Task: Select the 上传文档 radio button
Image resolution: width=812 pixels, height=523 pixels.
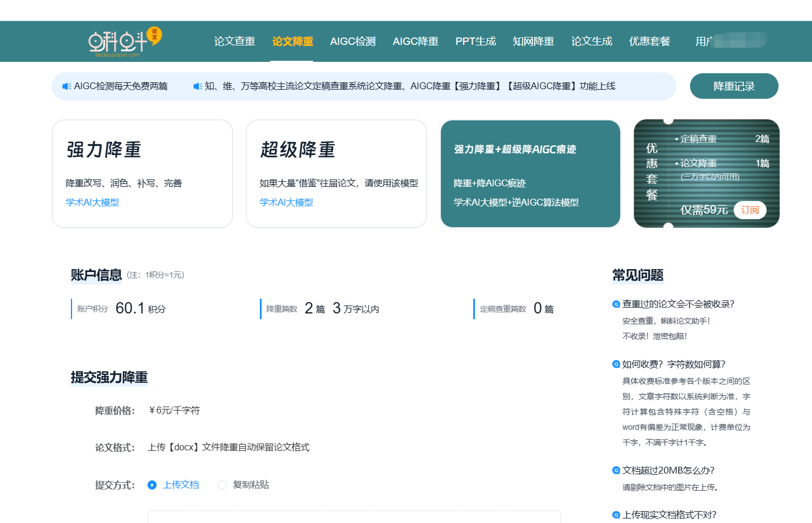Action: (152, 485)
